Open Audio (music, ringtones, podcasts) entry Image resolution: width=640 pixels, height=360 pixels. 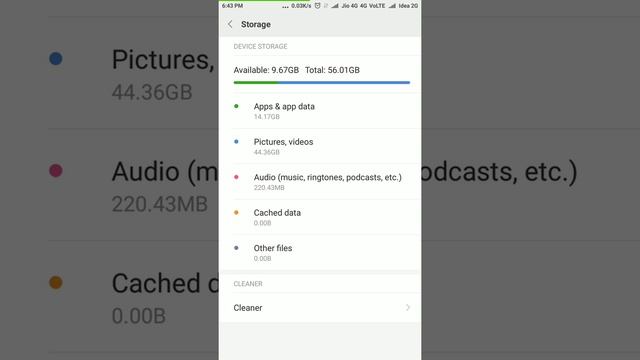320,182
